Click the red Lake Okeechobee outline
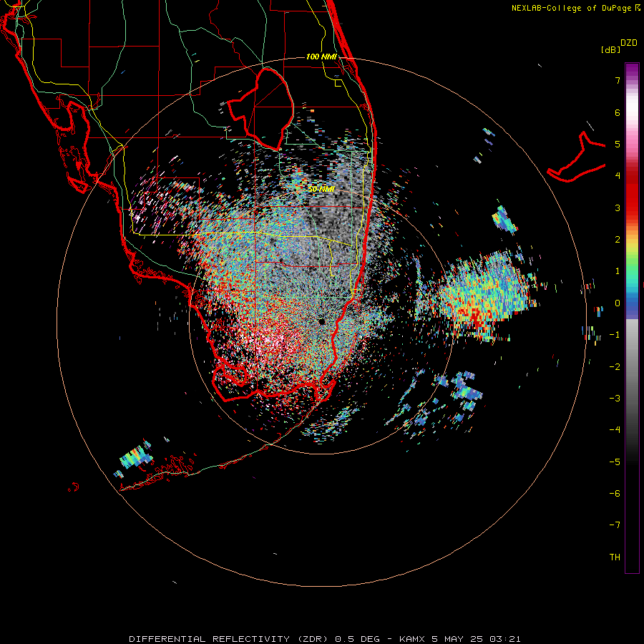 [x=260, y=109]
